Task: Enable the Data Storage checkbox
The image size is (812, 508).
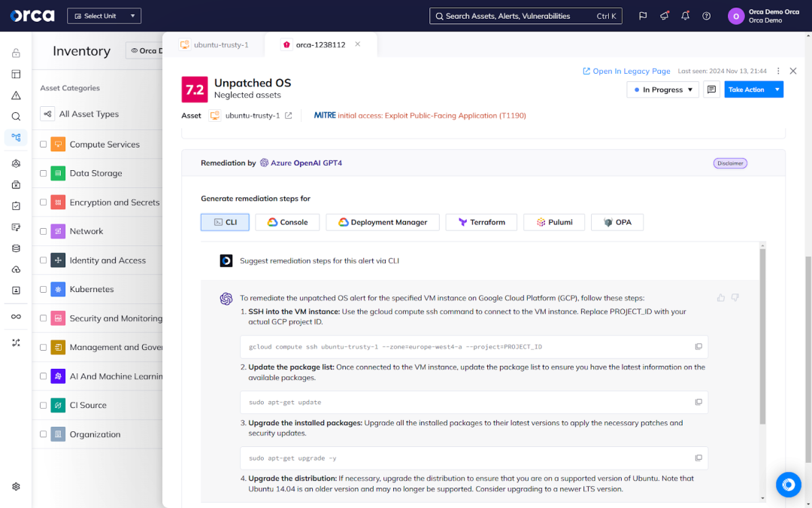Action: (44, 173)
